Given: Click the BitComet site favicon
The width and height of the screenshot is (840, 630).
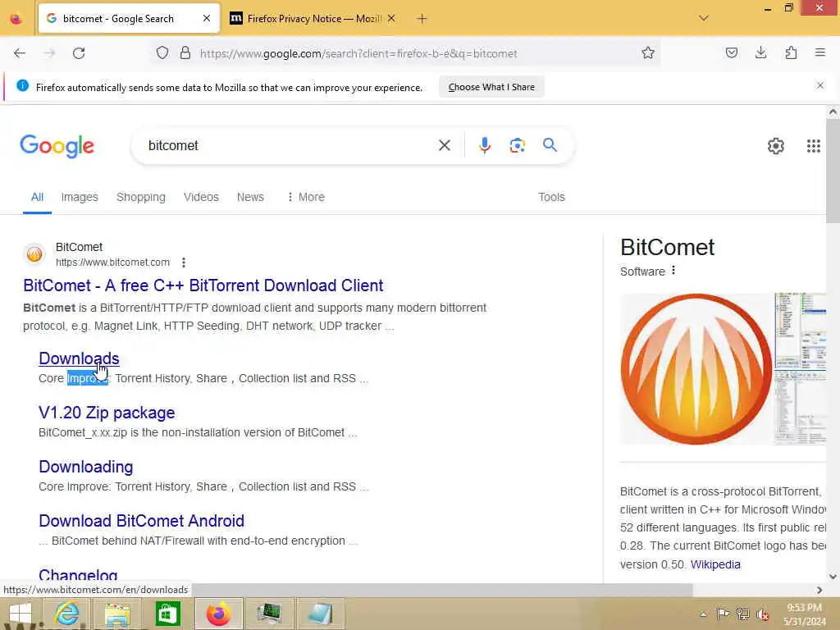Looking at the screenshot, I should click(34, 254).
